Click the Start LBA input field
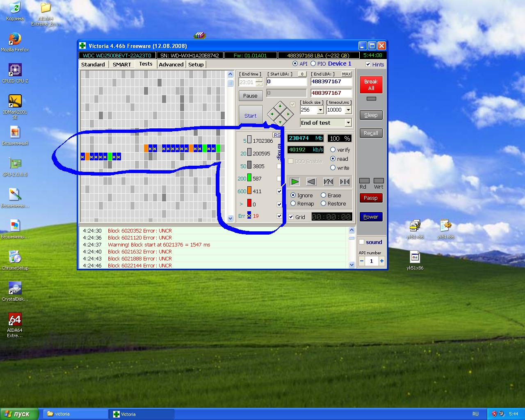Image resolution: width=525 pixels, height=420 pixels. [286, 82]
